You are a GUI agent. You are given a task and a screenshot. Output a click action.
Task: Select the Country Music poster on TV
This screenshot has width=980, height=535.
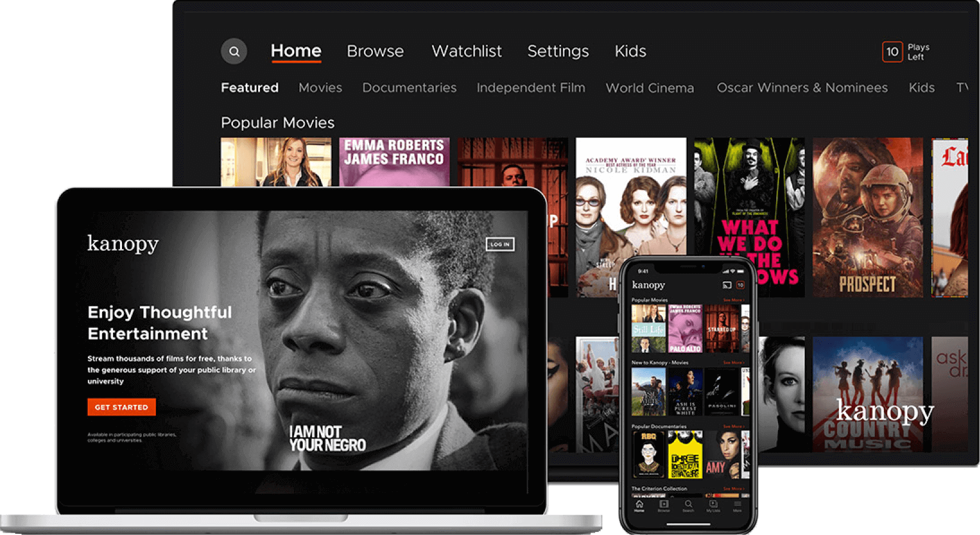tap(868, 394)
